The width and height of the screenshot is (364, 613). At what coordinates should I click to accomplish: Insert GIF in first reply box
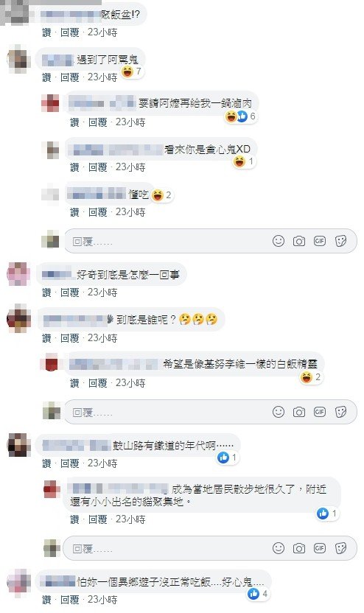[320, 241]
